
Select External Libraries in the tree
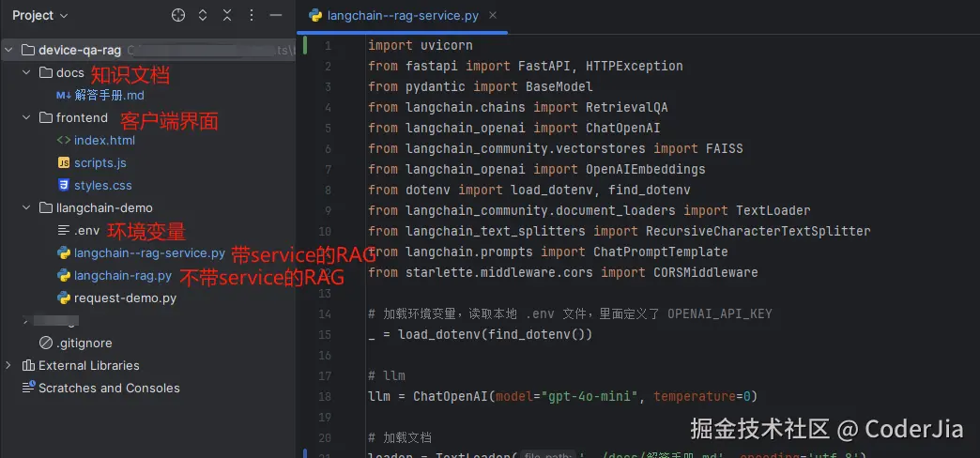[89, 365]
